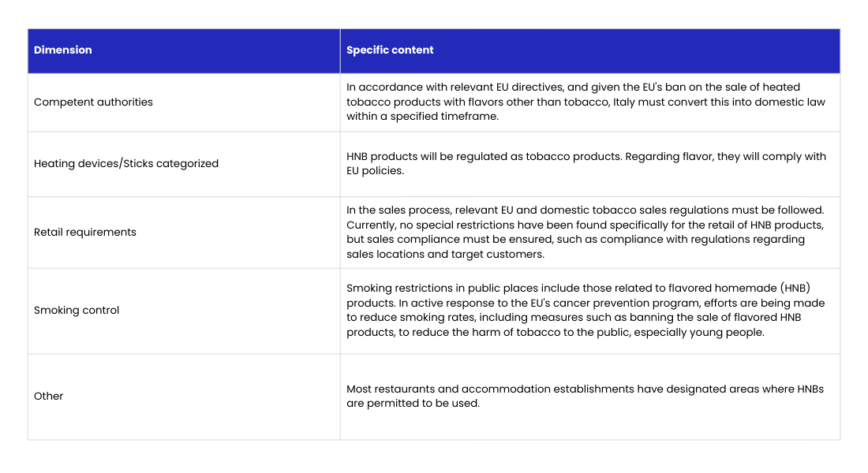
Task: Click the words "are permitted to be used."
Action: [413, 403]
